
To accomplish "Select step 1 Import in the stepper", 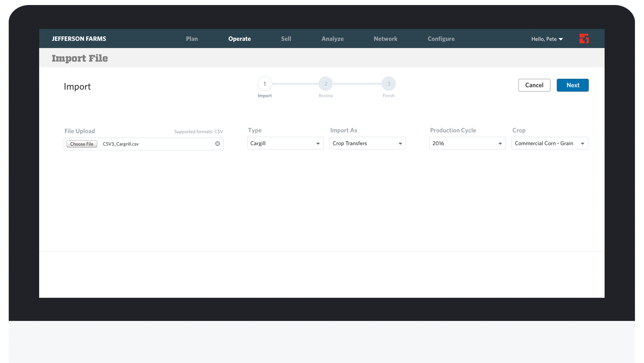I will 265,84.
